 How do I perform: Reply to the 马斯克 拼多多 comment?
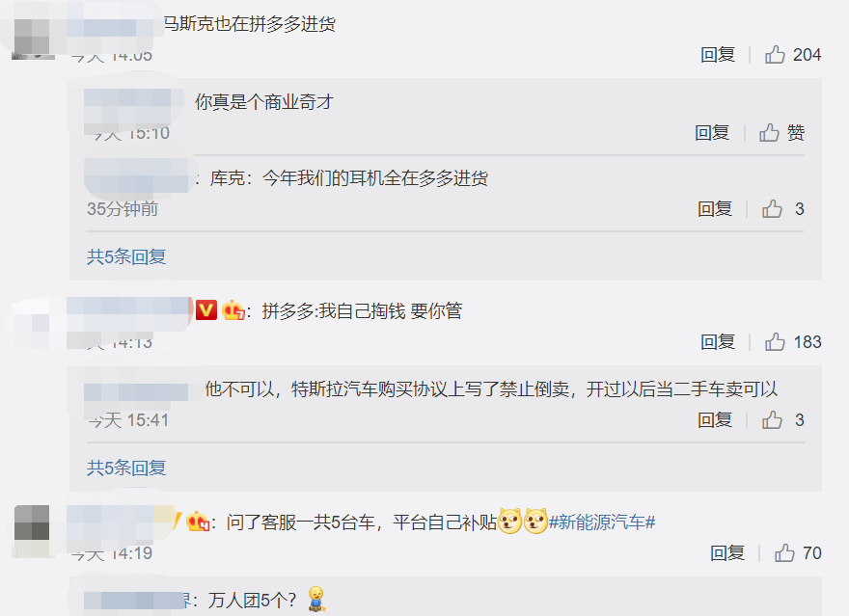(x=718, y=55)
